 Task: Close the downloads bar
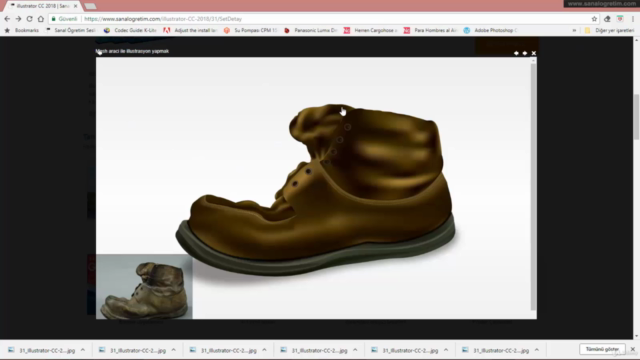633,349
